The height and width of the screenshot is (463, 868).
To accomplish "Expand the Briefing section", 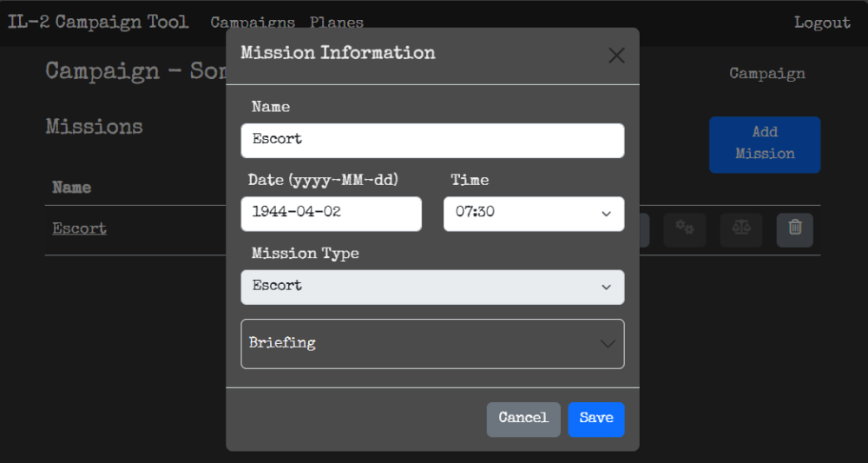I will pos(432,343).
